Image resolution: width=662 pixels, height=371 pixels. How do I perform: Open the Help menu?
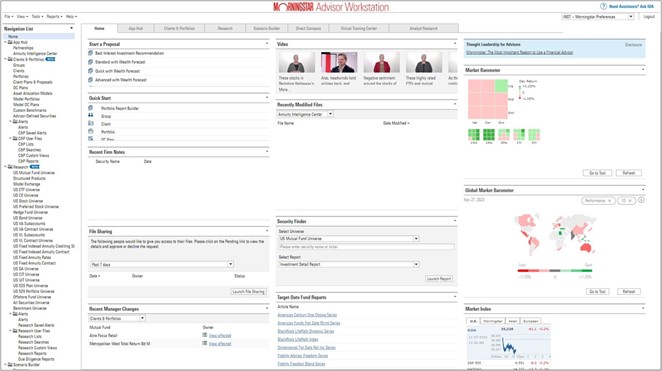pyautogui.click(x=71, y=16)
